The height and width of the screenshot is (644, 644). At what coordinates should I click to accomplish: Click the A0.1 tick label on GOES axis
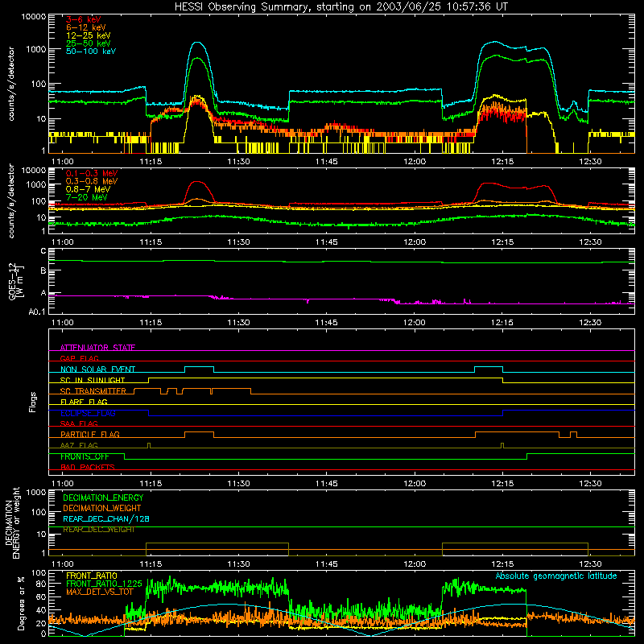(37, 312)
